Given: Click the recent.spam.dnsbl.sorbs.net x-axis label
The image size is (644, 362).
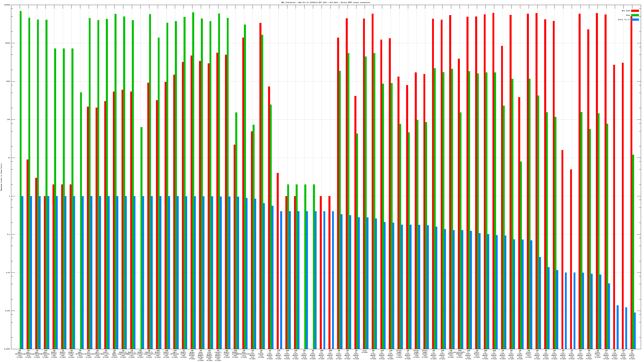Looking at the screenshot, I should click(218, 355).
